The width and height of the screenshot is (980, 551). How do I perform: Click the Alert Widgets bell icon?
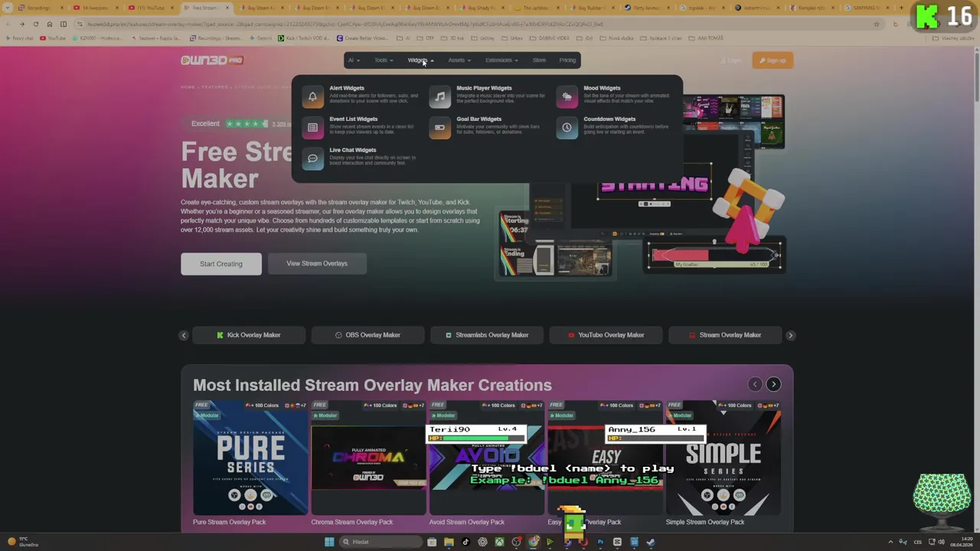click(x=312, y=97)
